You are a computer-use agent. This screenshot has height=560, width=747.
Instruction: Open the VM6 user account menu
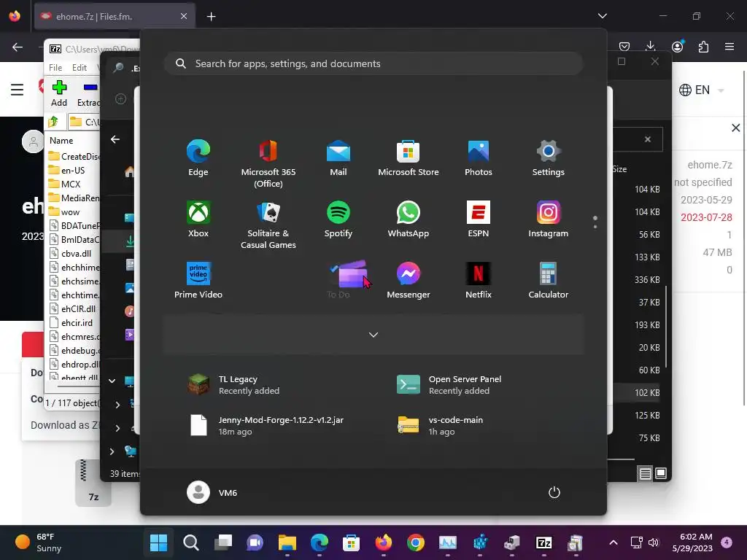(x=212, y=492)
